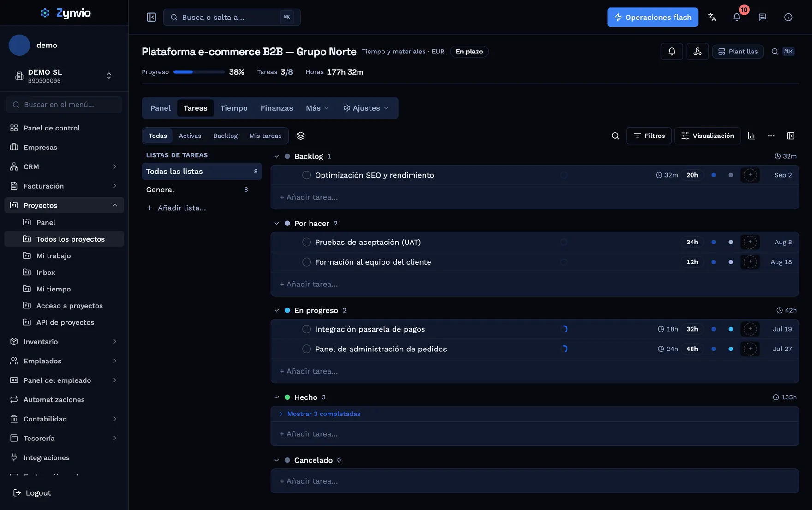Expand CRM menu in sidebar
This screenshot has height=510, width=812.
click(64, 167)
